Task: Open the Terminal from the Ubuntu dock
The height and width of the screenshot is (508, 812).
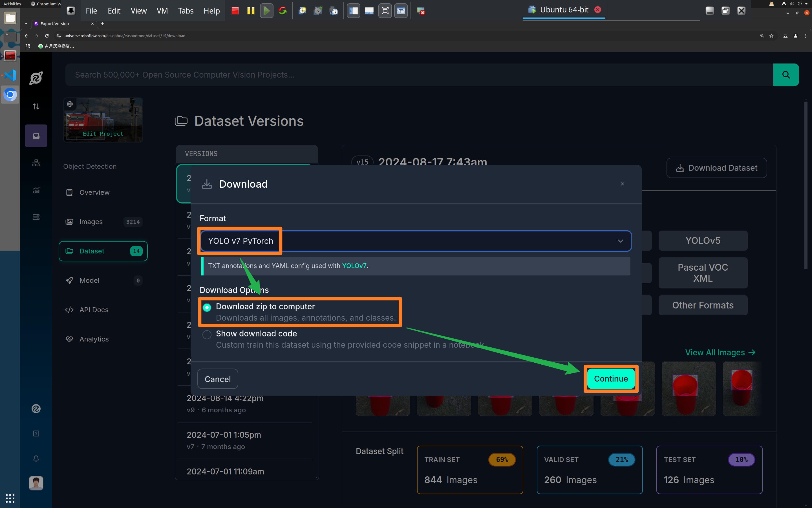Action: click(x=10, y=36)
